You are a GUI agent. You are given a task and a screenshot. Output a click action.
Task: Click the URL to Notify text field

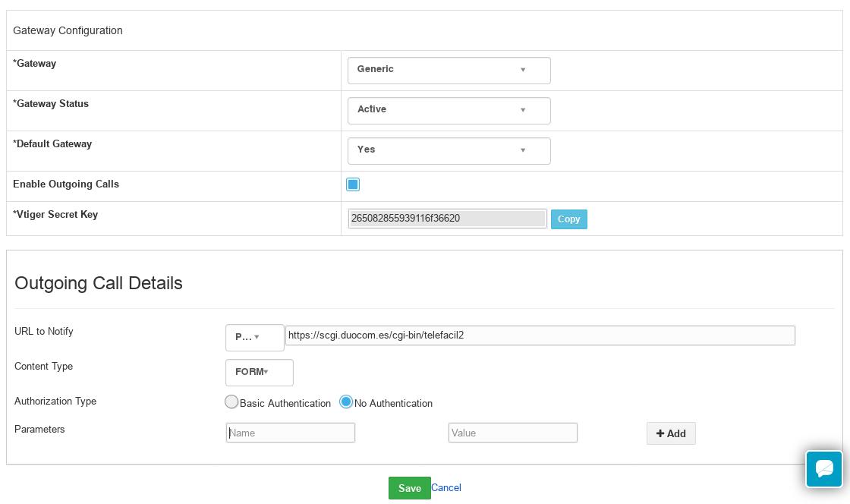click(540, 335)
